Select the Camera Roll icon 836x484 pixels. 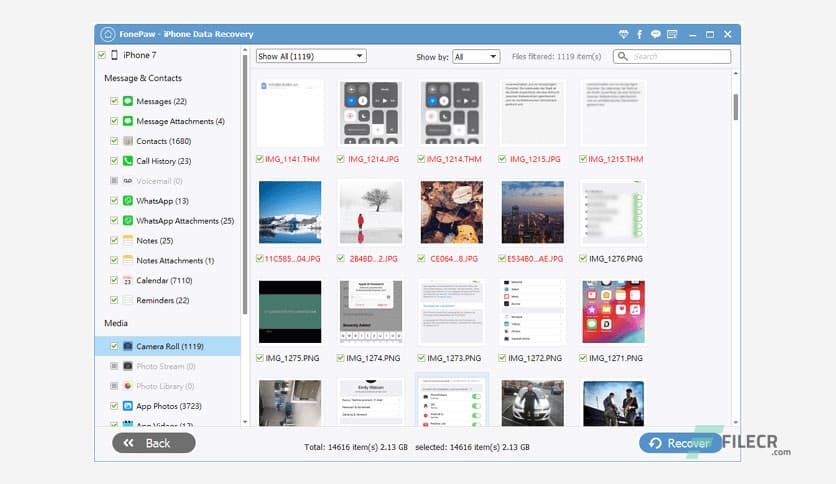[128, 346]
